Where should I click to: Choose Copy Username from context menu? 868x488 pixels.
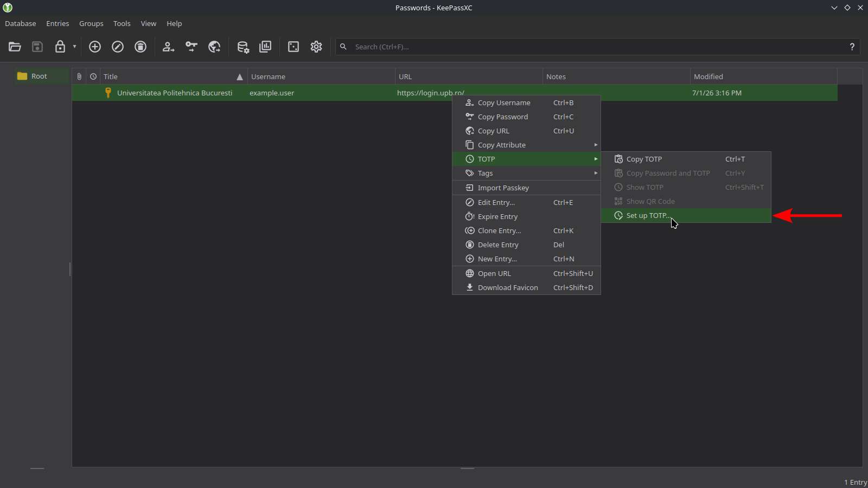(x=526, y=102)
